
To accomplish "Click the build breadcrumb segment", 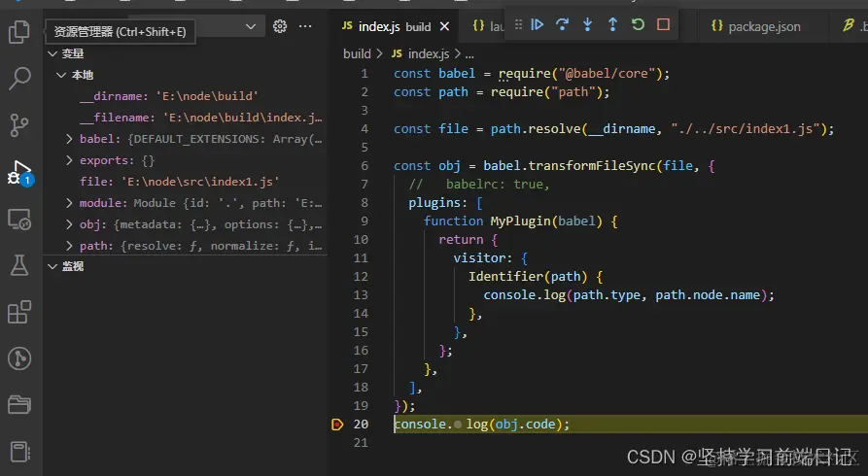I will click(357, 53).
